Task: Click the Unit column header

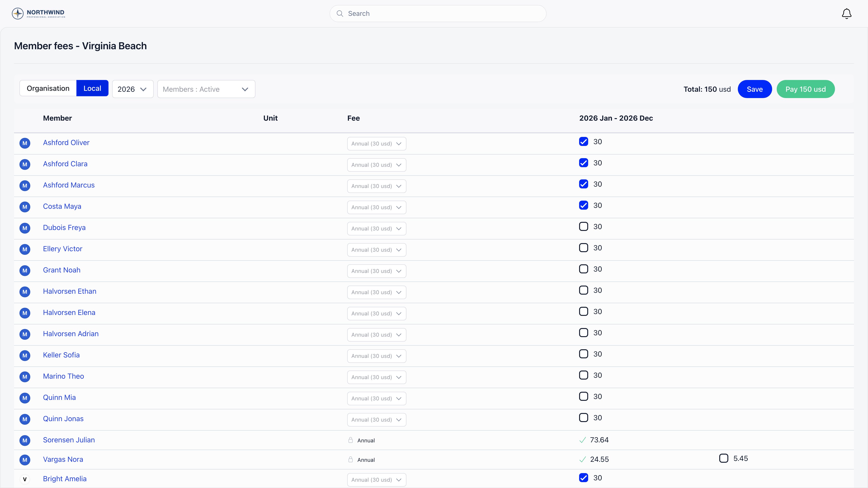Action: pos(271,118)
